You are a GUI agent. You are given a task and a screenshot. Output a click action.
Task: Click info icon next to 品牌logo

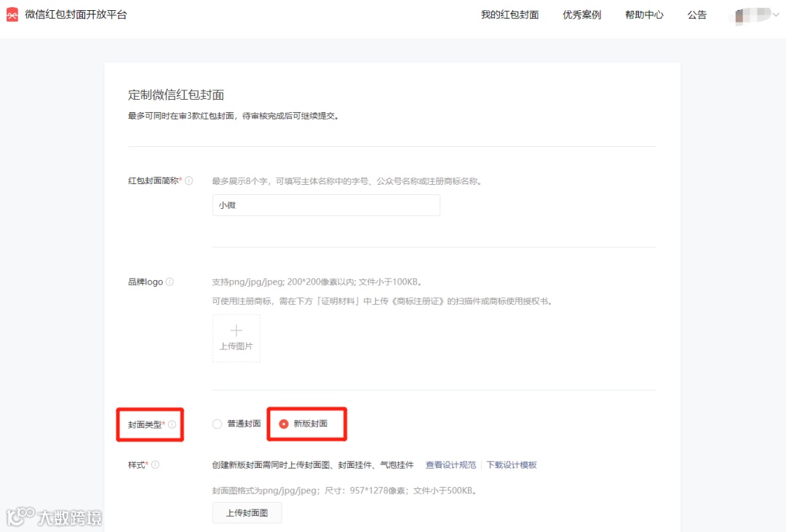tap(170, 282)
